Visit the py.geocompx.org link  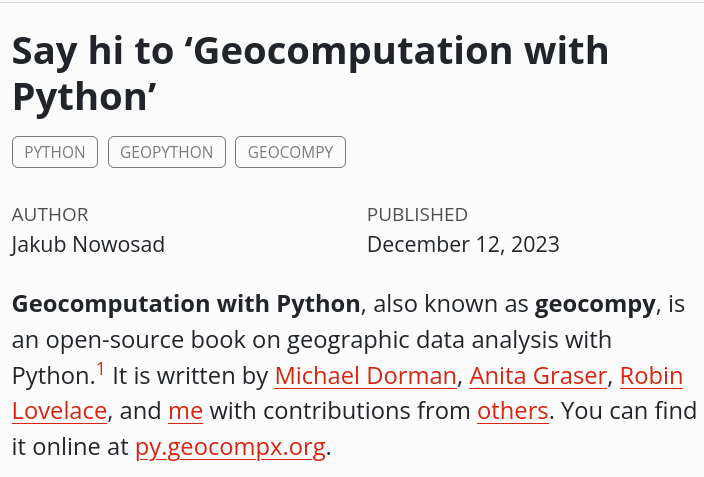pos(230,446)
